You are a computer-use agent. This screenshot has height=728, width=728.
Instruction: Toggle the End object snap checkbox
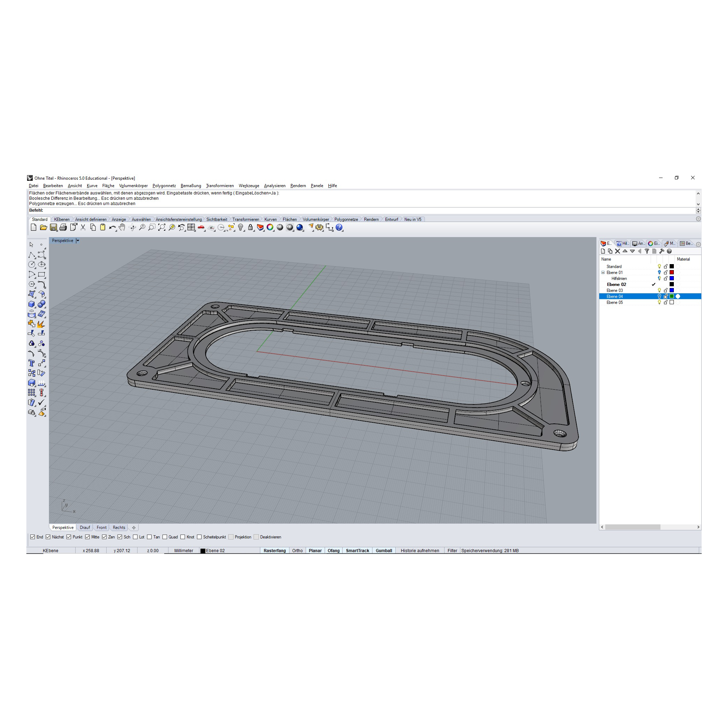(33, 537)
